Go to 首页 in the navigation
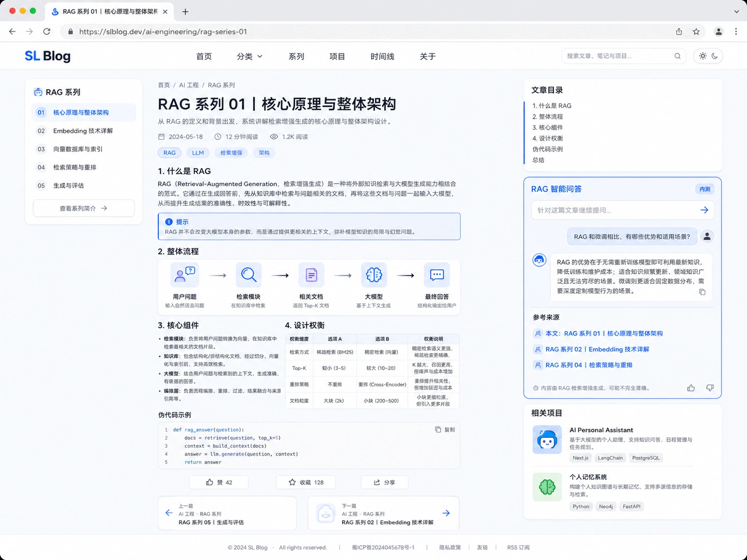 tap(204, 56)
